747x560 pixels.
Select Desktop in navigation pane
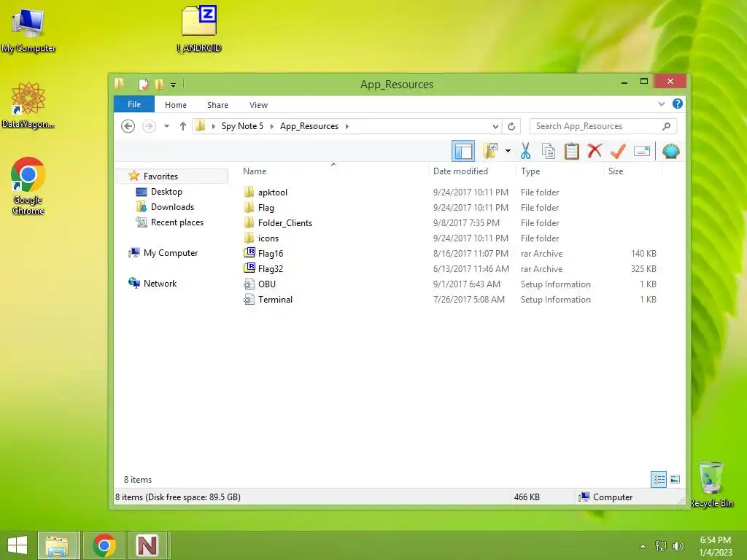[166, 192]
